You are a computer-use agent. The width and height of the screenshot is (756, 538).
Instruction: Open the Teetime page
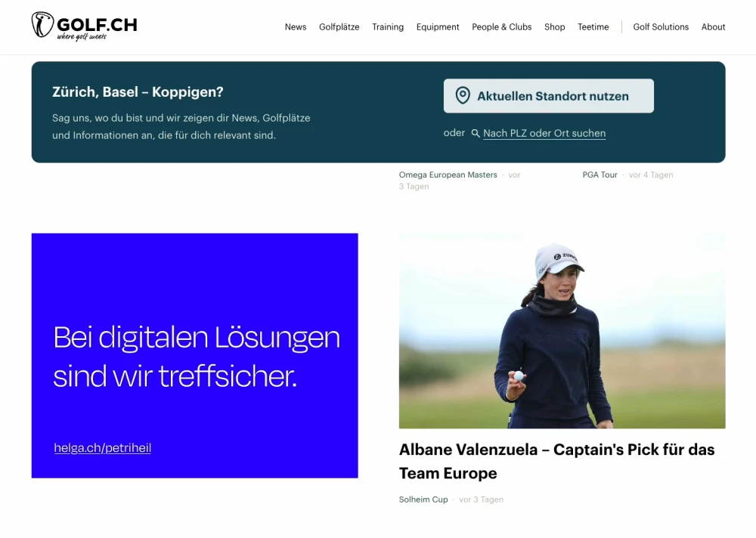click(x=593, y=27)
